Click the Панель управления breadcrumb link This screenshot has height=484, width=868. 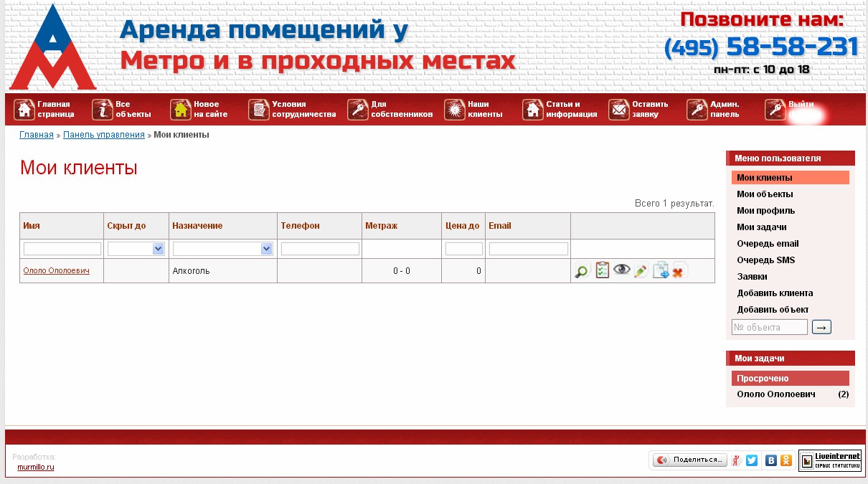click(x=104, y=135)
